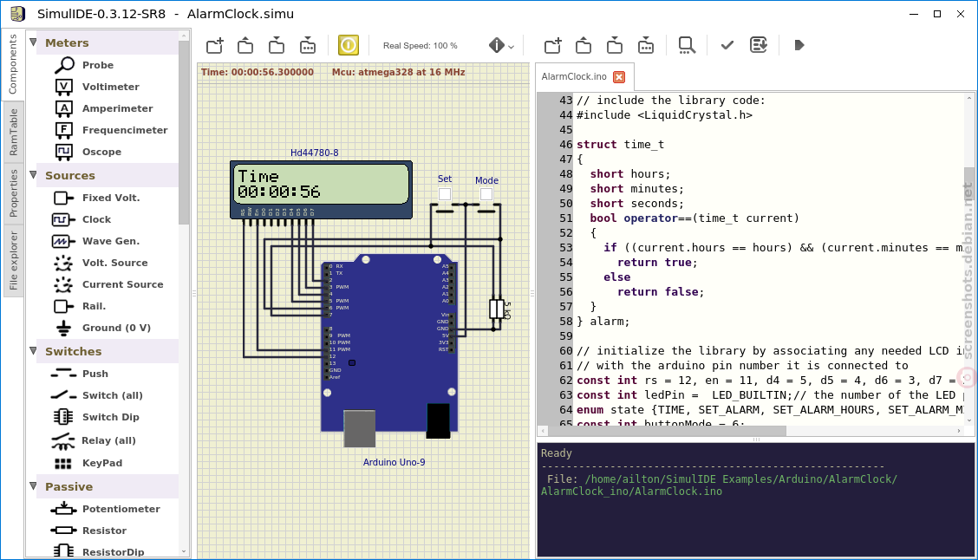
Task: Click the 'Ready' status line in output
Action: tap(557, 453)
